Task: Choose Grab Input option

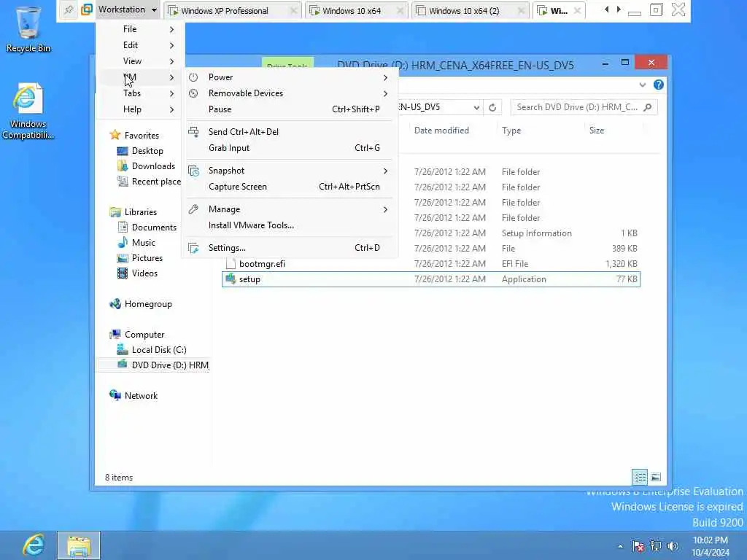Action: pos(290,148)
